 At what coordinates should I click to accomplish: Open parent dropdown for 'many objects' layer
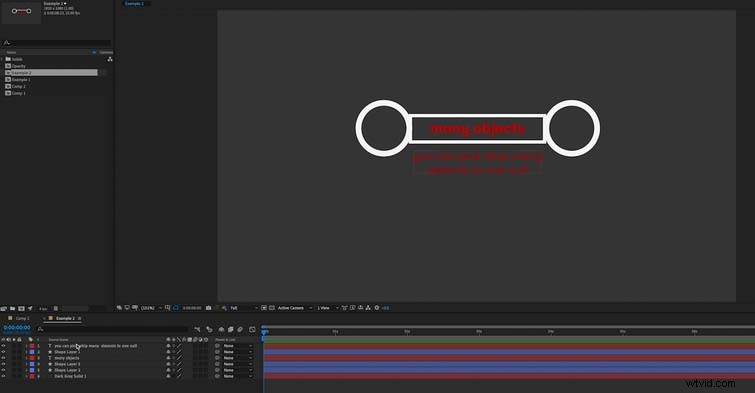click(237, 358)
